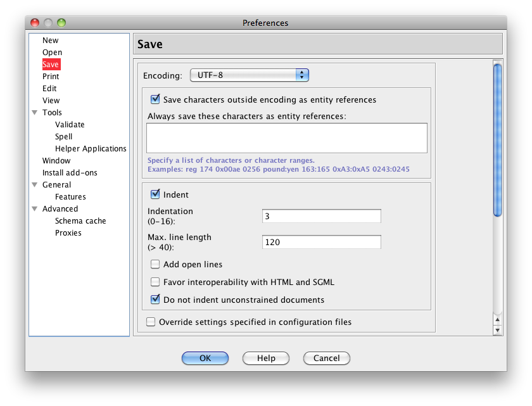
Task: Click the green zoom window button
Action: (x=61, y=23)
